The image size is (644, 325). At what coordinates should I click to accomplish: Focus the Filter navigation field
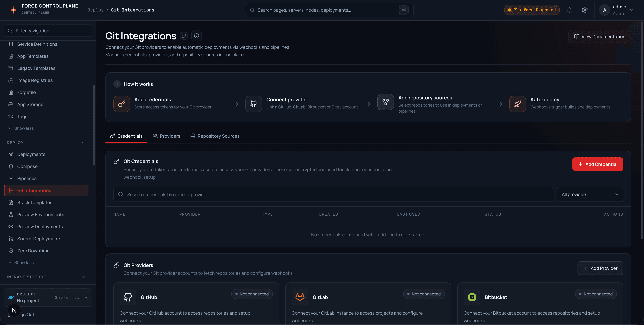pos(48,31)
